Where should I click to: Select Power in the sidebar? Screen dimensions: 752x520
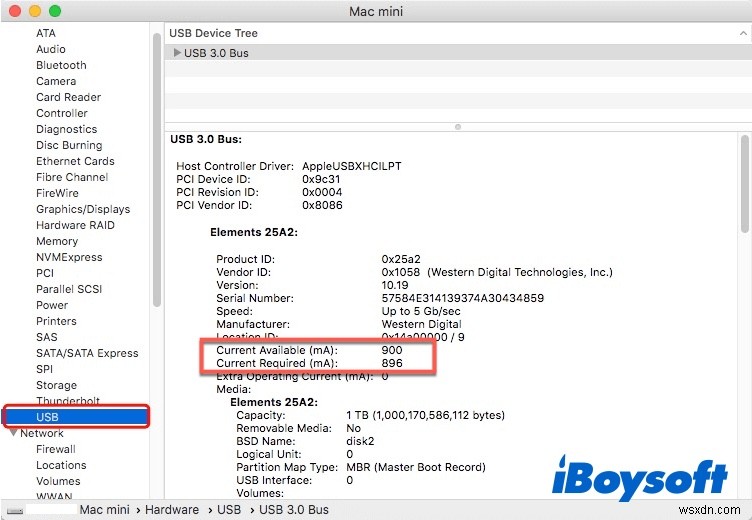click(52, 305)
